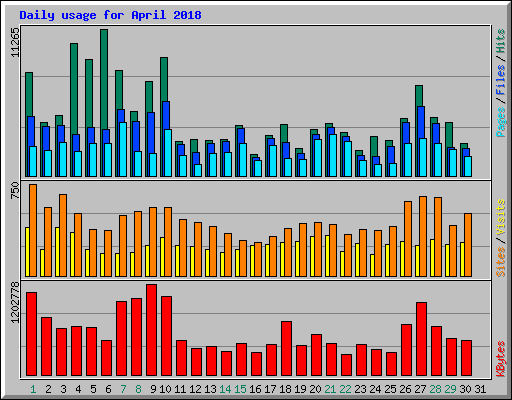
Task: Click day label 7 on the x-axis
Action: tap(123, 389)
